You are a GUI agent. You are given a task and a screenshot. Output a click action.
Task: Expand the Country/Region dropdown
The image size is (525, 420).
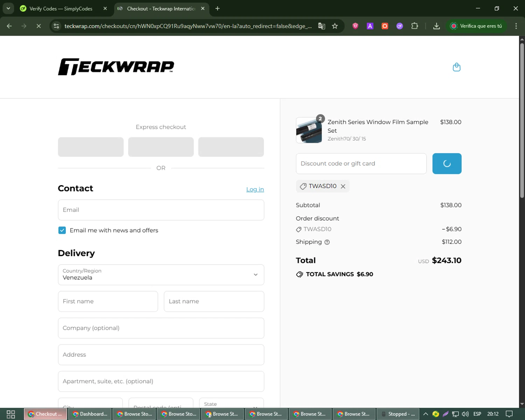(x=161, y=275)
